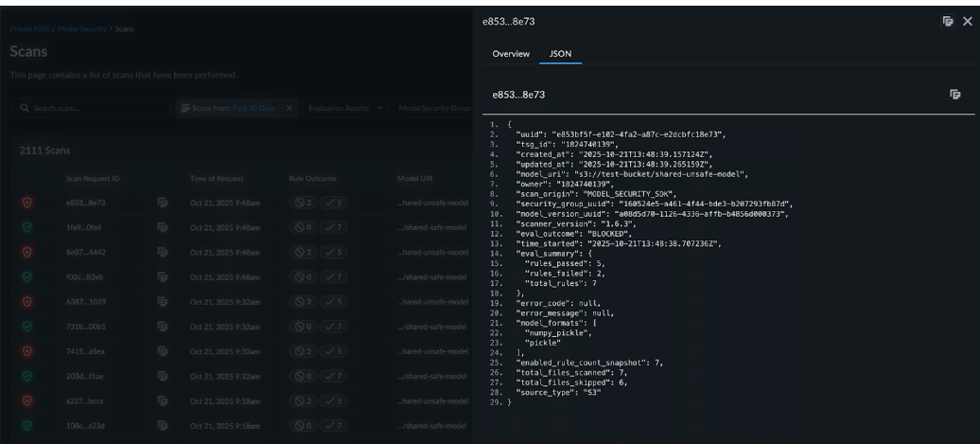Copy the JSON content of scan e853...8e73

coord(955,95)
